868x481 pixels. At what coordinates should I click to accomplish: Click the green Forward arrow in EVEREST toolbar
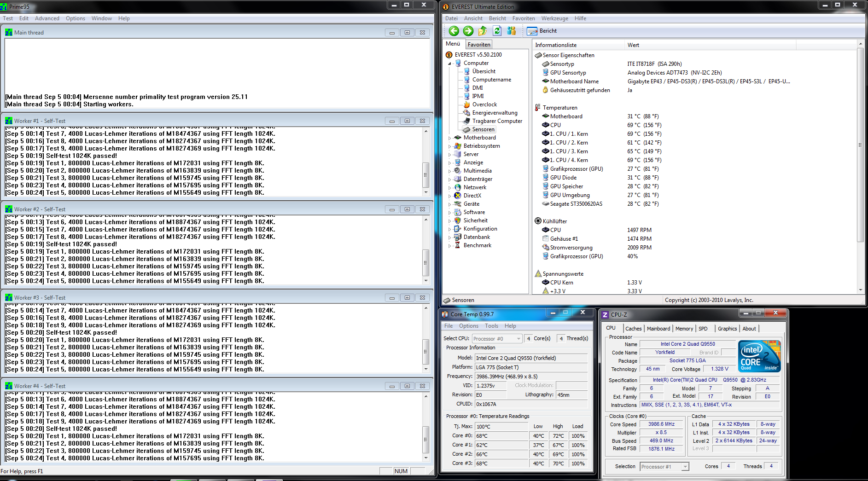coord(468,31)
